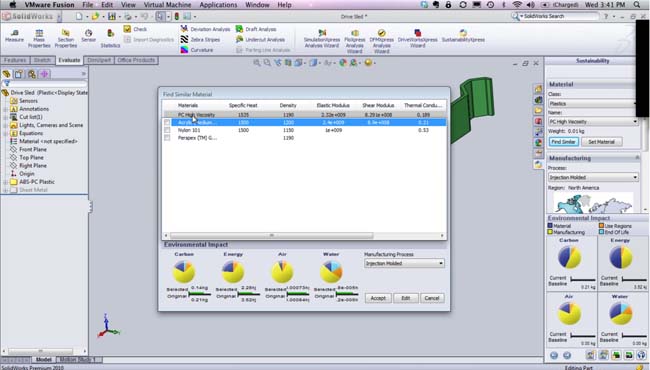This screenshot has width=650, height=370.
Task: Click the Carbon pie chart in dialog
Action: (x=184, y=272)
